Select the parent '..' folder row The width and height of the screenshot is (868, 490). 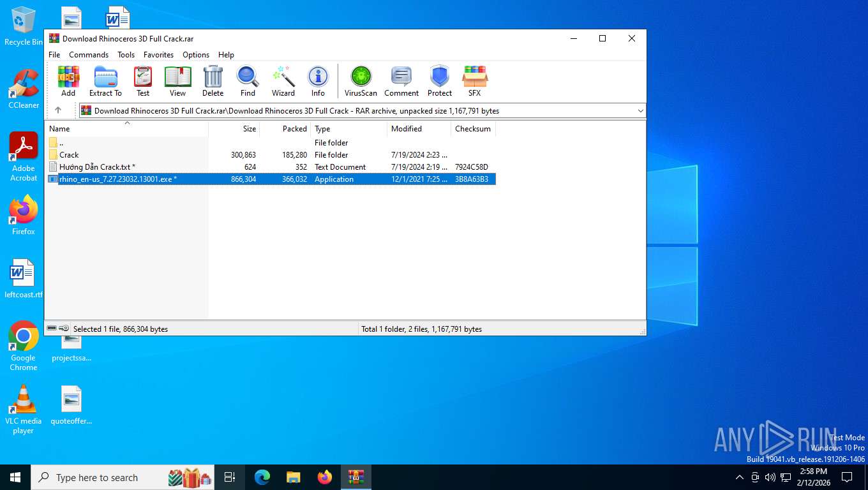270,142
